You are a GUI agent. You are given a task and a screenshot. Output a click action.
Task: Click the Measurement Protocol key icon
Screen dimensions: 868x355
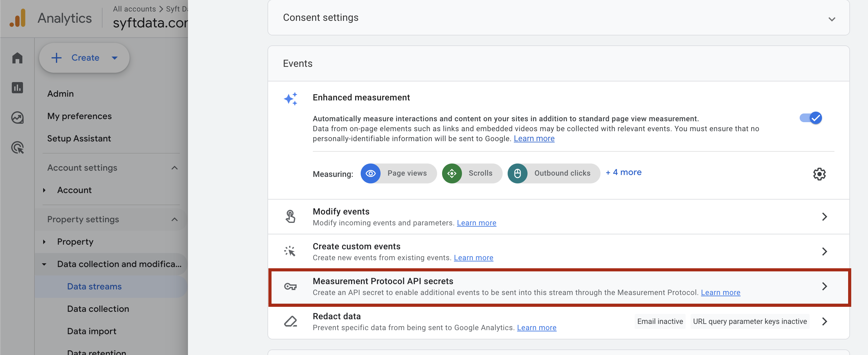tap(290, 287)
